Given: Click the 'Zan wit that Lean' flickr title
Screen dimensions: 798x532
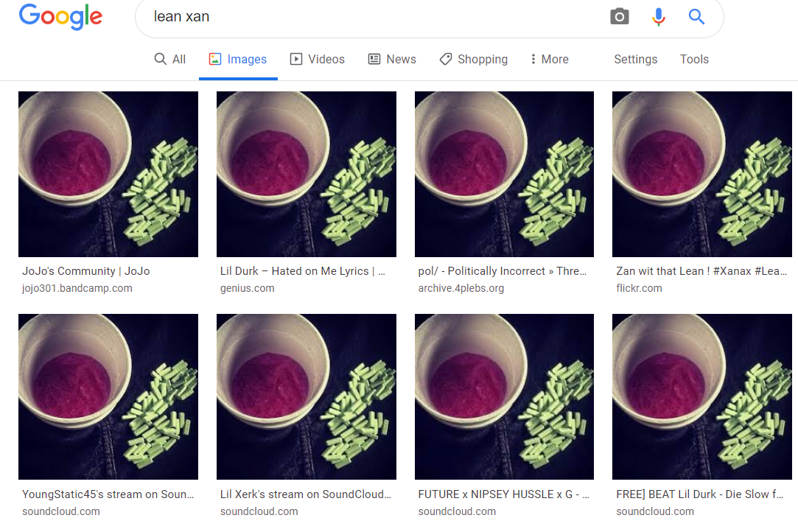Looking at the screenshot, I should tap(701, 271).
